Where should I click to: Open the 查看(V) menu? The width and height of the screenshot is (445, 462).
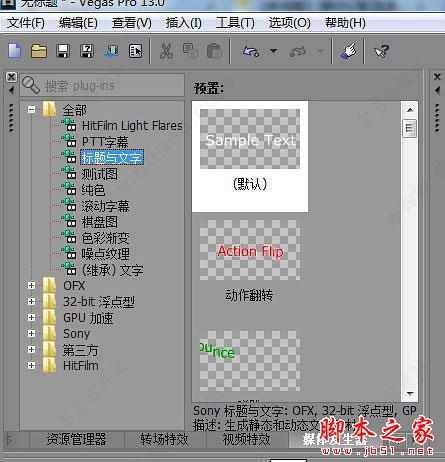point(132,23)
